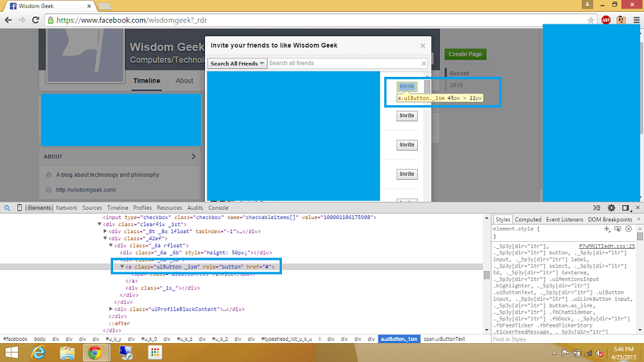This screenshot has width=644, height=362.
Task: Click the Adblock Plus extension icon
Action: [x=606, y=20]
